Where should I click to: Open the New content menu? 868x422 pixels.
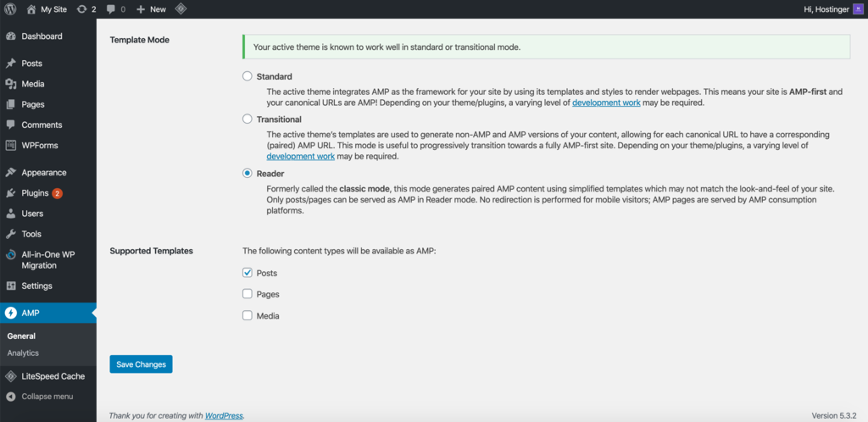point(151,8)
